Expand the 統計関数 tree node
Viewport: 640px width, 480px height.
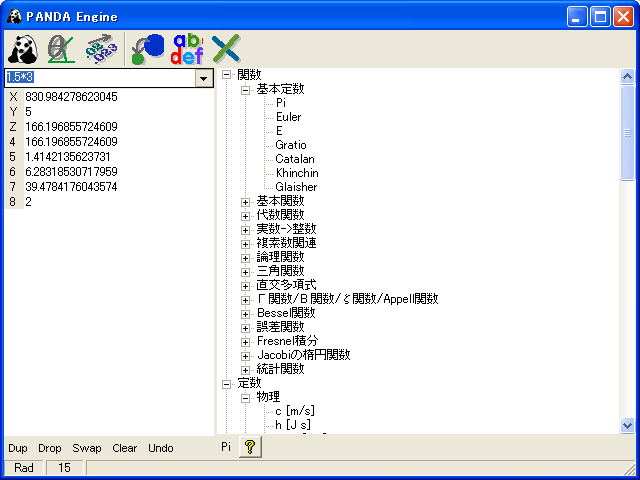point(245,370)
